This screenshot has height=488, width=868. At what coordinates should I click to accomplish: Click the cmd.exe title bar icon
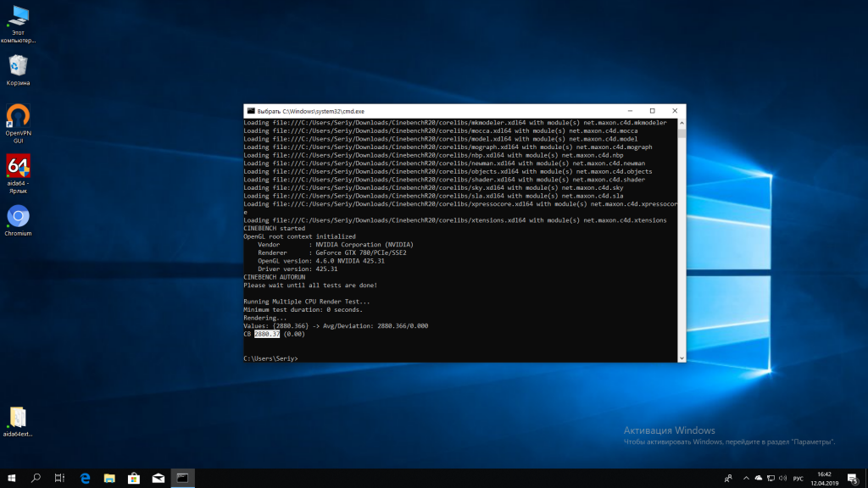250,111
